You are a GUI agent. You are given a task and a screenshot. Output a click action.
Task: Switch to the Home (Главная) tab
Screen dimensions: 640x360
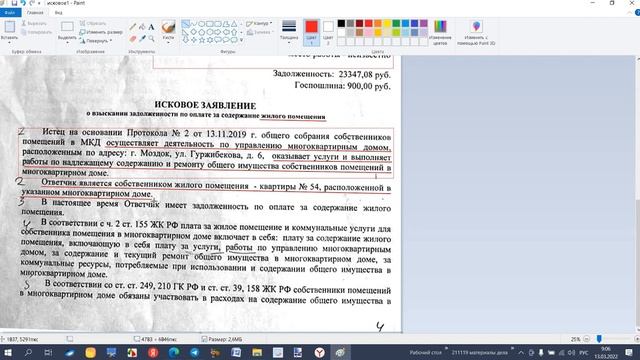pyautogui.click(x=35, y=13)
